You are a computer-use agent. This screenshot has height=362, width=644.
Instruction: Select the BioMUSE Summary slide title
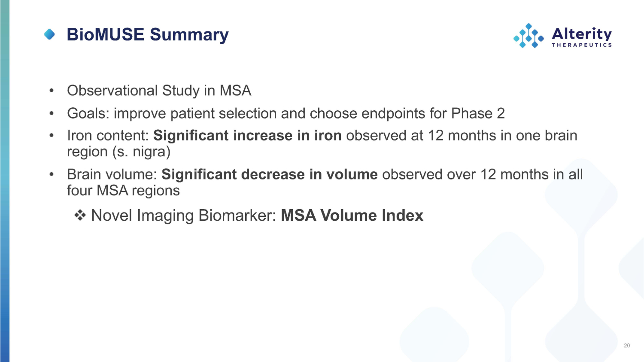point(148,34)
